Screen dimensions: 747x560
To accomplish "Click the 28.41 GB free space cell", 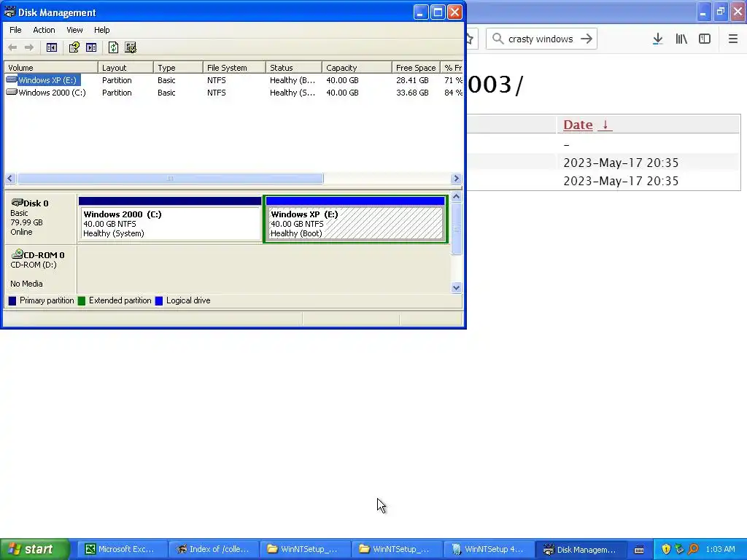I will pos(412,80).
